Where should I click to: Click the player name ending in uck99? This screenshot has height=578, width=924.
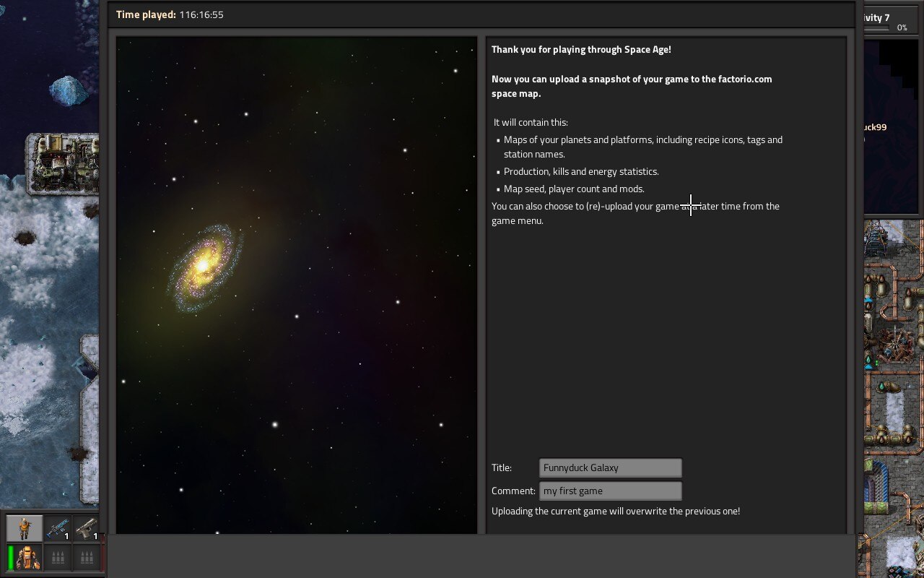(875, 127)
